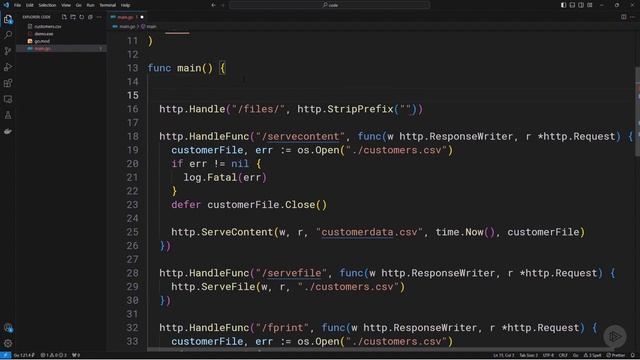
Task: Click main.go in breadcrumb
Action: (127, 27)
